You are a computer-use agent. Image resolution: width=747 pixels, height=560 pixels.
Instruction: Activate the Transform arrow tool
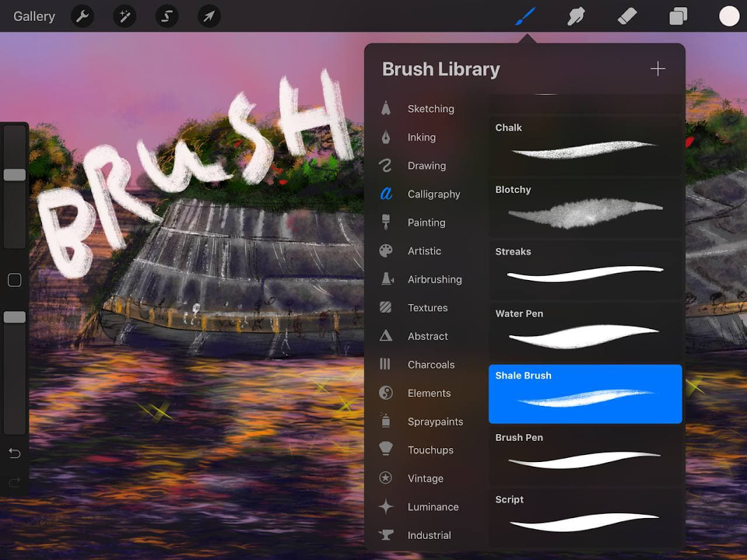209,16
